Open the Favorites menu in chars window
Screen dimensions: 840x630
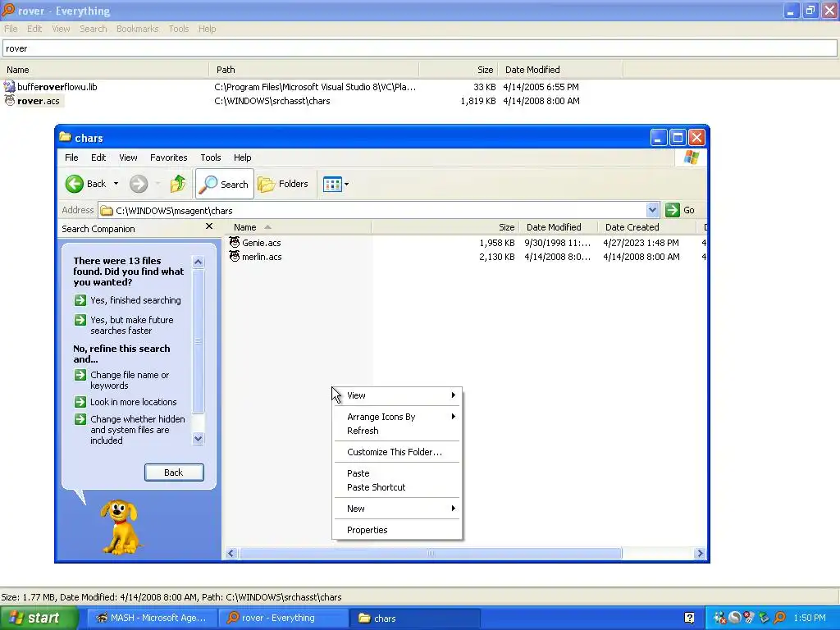coord(169,157)
